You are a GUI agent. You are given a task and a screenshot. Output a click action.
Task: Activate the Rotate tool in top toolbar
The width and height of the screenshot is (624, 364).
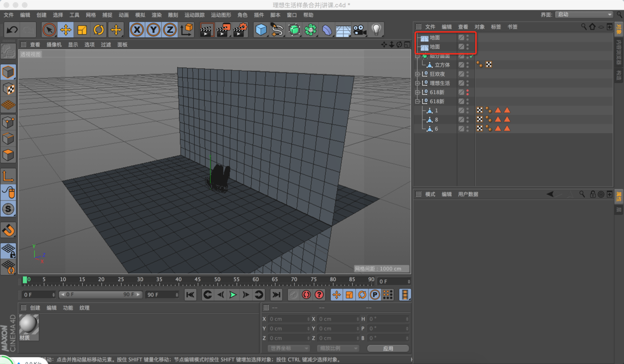pyautogui.click(x=99, y=30)
